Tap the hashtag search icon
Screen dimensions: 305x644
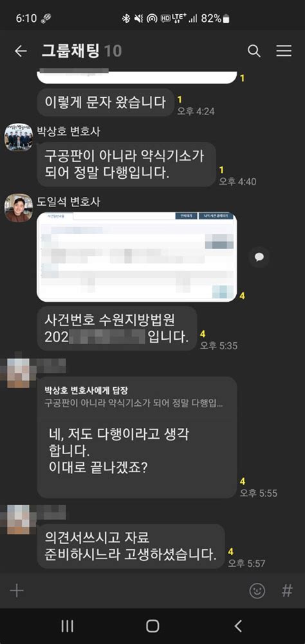point(287,591)
